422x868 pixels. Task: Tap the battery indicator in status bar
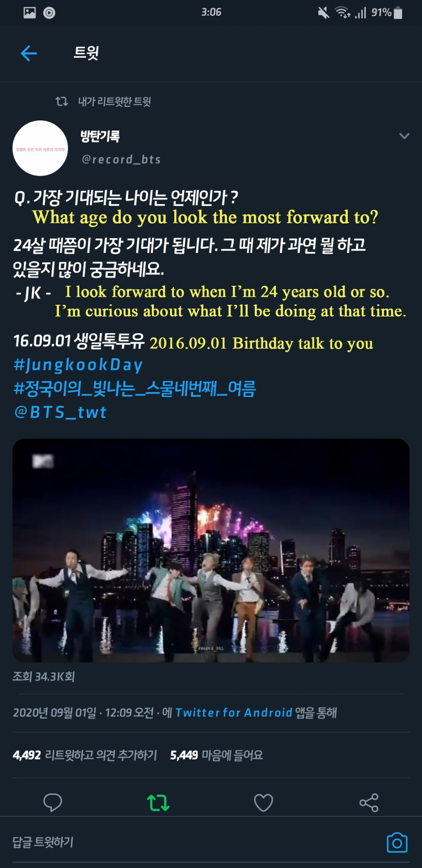pos(398,13)
